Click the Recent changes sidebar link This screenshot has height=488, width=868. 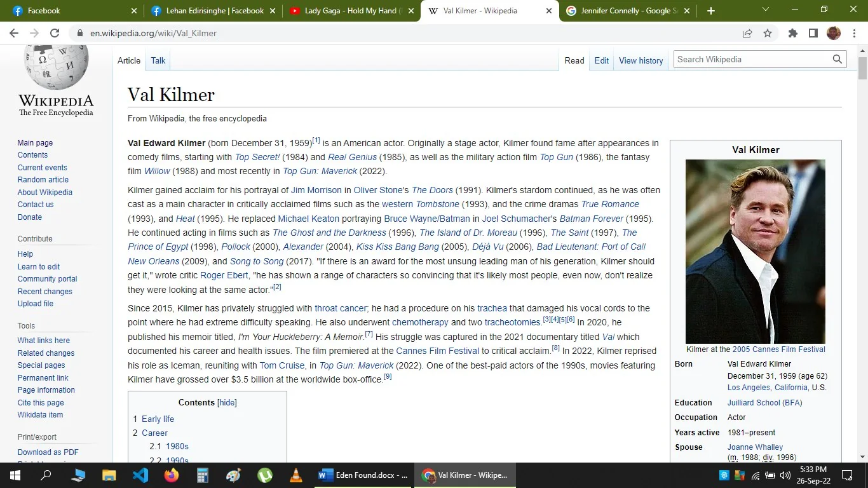coord(45,292)
